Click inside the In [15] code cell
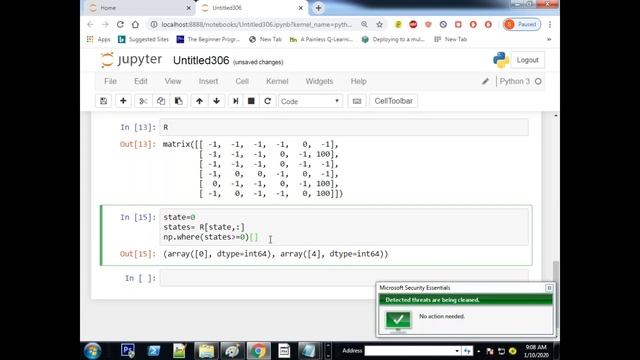The image size is (640, 360). click(x=344, y=227)
